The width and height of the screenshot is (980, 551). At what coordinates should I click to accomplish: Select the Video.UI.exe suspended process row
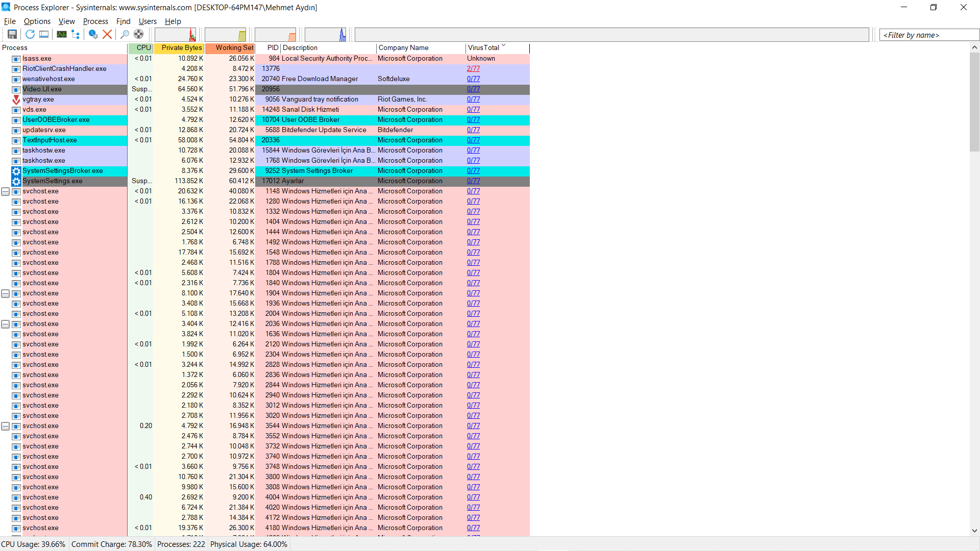(265, 89)
